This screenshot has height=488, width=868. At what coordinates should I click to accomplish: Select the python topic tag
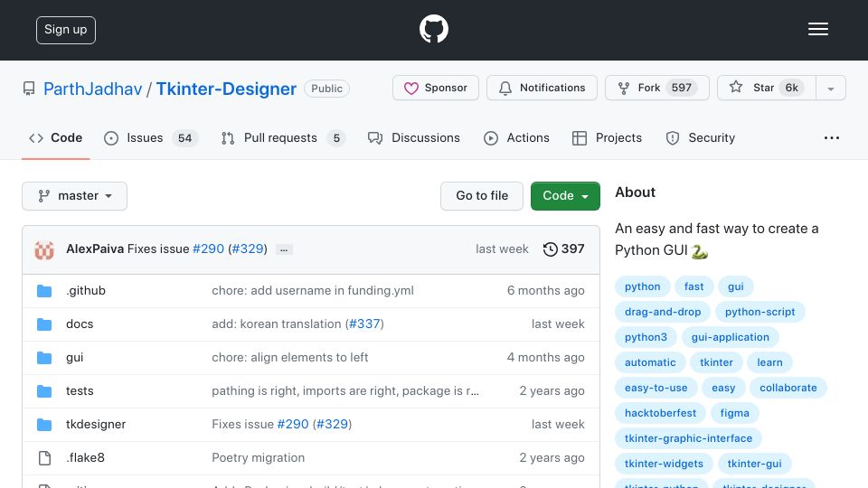[x=642, y=286]
